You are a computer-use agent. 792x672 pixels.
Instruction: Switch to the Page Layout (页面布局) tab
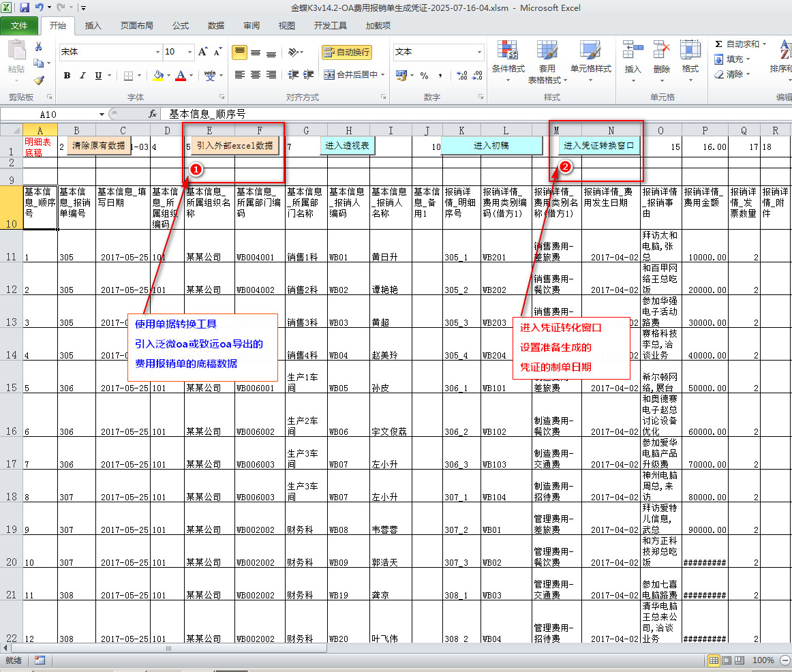[136, 26]
